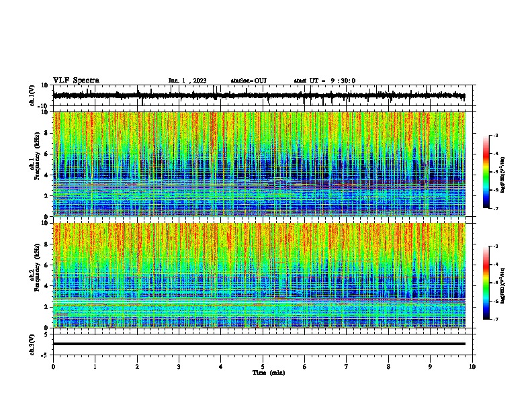Click time axis tick label "10" under the plot
This screenshot has width=532, height=411.
pyautogui.click(x=472, y=367)
